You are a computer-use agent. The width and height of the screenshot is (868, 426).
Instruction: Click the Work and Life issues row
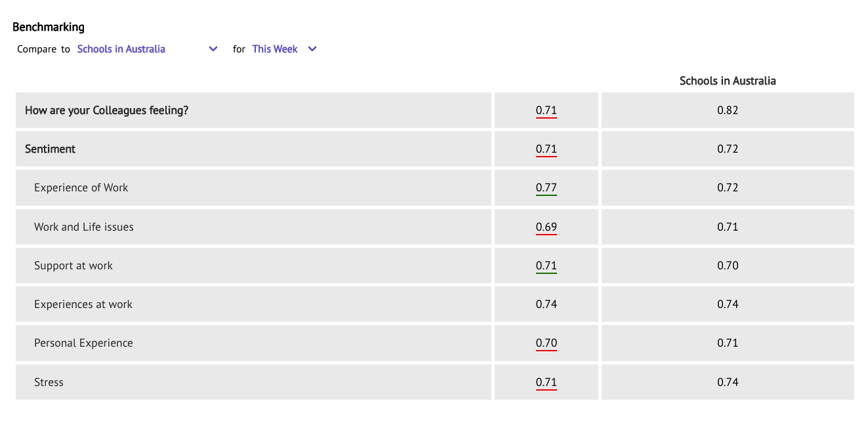(x=253, y=227)
